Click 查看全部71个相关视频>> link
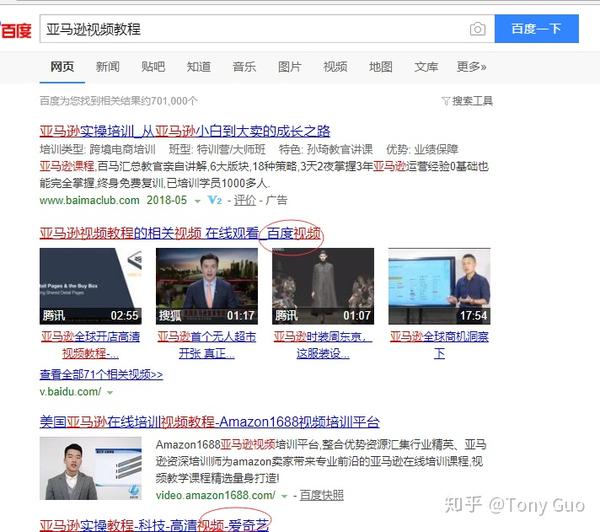600x532 pixels. pyautogui.click(x=101, y=374)
